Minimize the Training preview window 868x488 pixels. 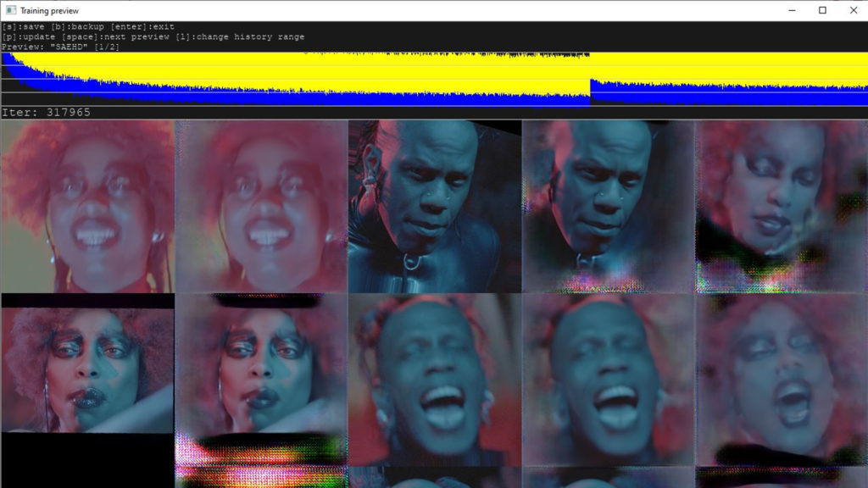[793, 10]
